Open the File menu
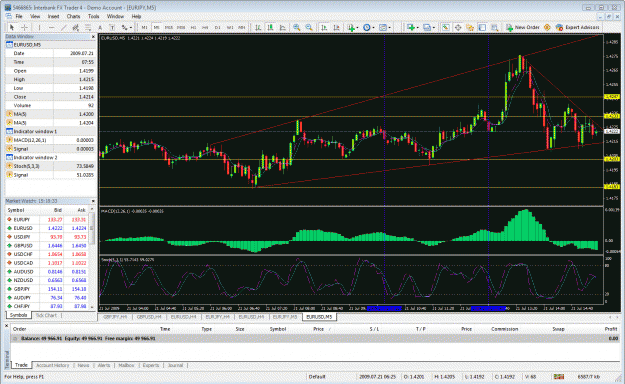This screenshot has height=384, width=625. click(x=19, y=16)
